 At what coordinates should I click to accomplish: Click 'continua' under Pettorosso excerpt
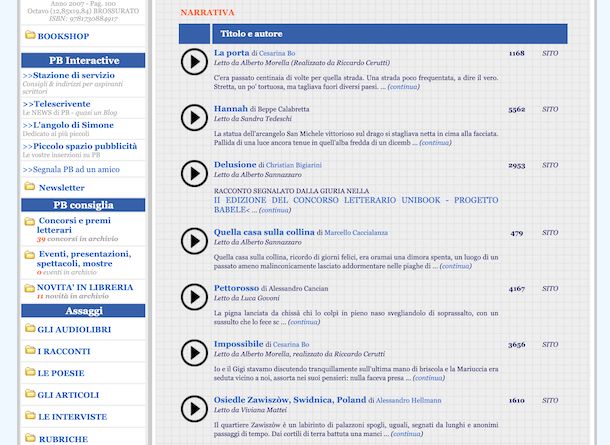304,322
